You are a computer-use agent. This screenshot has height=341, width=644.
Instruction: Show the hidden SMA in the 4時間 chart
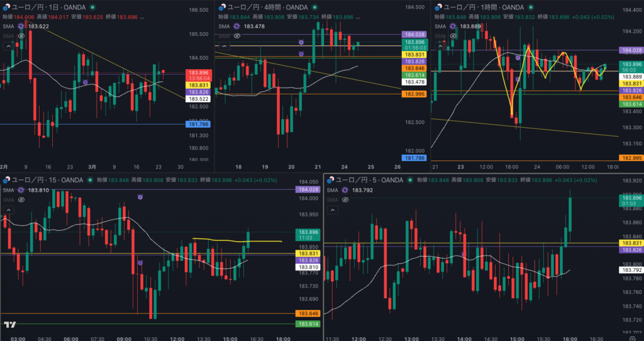pos(237,36)
